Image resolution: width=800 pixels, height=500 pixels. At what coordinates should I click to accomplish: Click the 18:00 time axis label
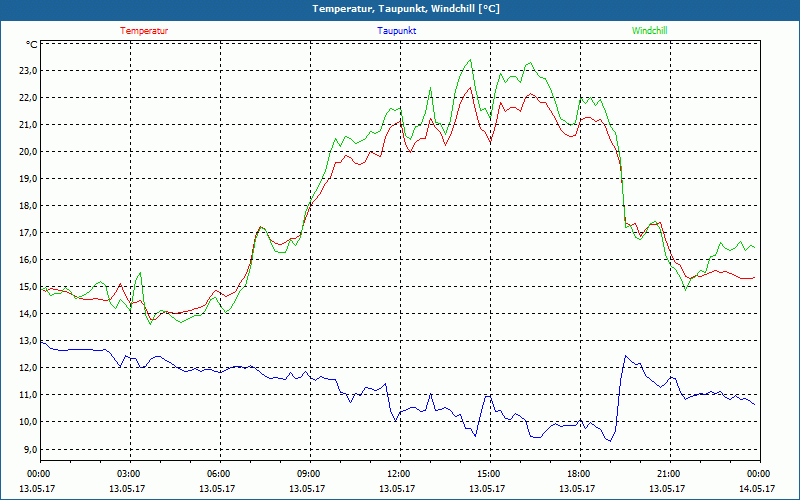577,474
